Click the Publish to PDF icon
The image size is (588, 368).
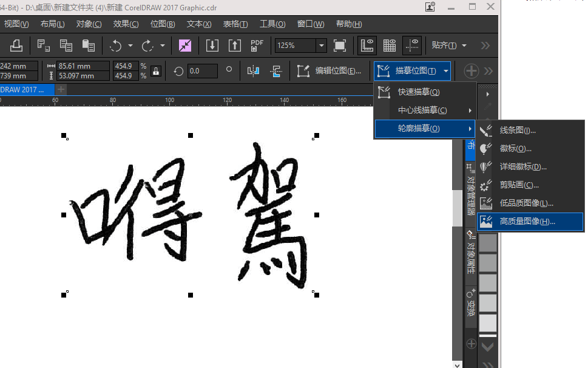tap(257, 46)
